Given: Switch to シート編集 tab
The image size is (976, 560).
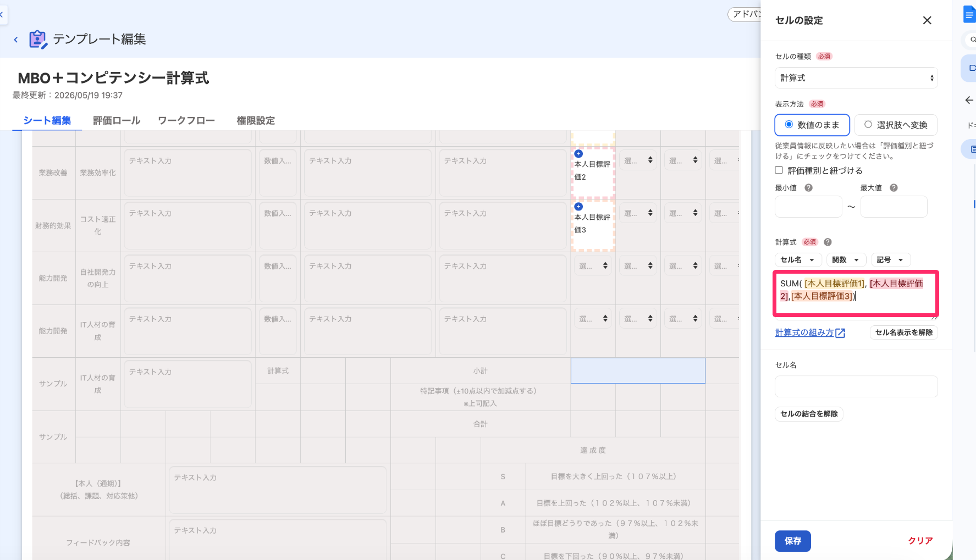Looking at the screenshot, I should (x=47, y=120).
